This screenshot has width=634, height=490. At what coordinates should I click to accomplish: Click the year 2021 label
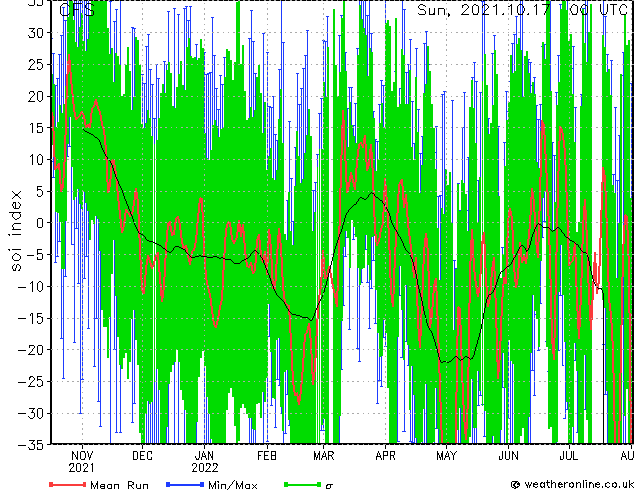coord(82,468)
